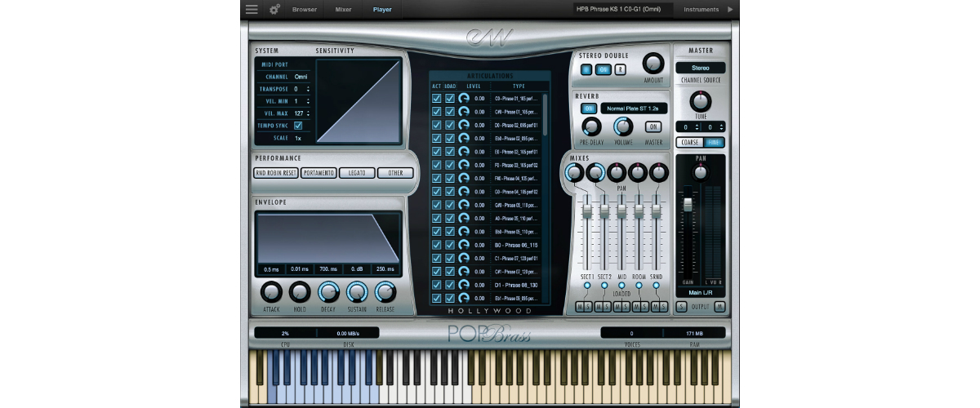The width and height of the screenshot is (980, 408).
Task: Click the master Tune knob
Action: point(700,102)
